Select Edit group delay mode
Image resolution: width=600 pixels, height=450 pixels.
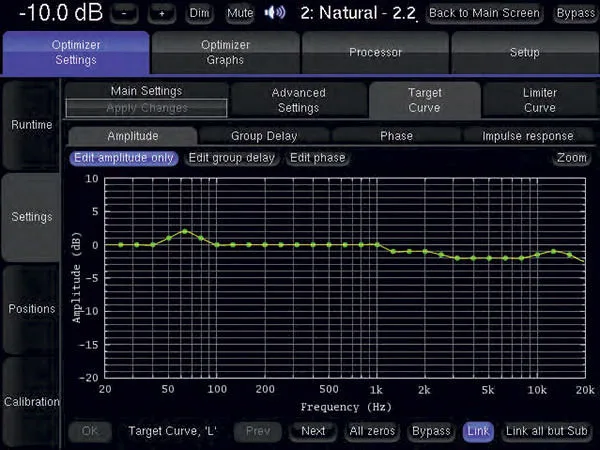coord(232,158)
